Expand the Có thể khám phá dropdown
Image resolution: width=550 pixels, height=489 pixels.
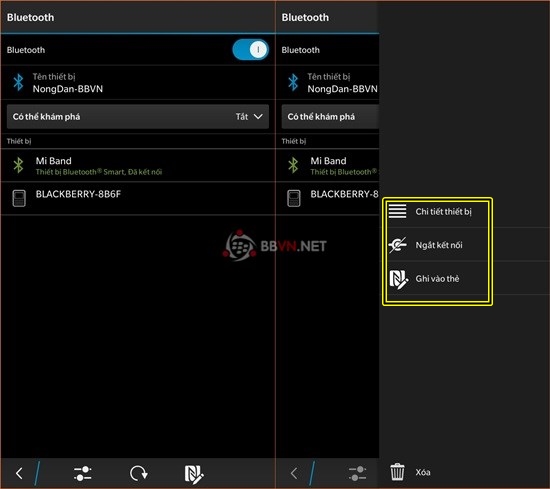(x=138, y=116)
